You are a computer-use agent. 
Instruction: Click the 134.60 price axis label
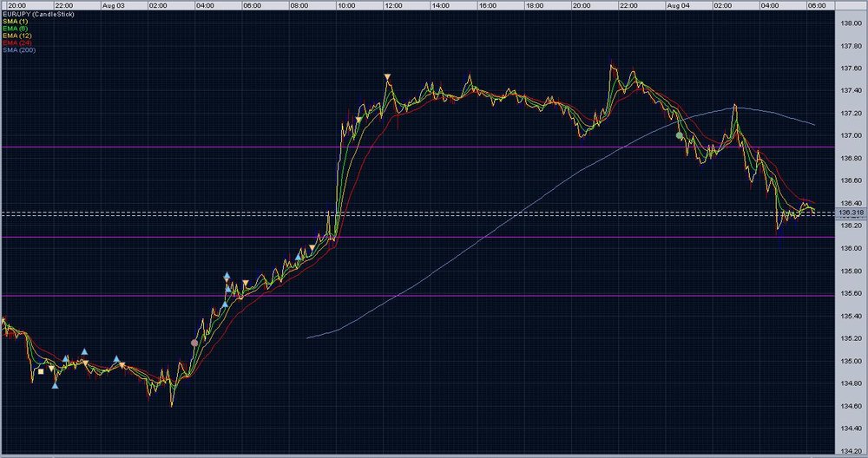pos(851,406)
